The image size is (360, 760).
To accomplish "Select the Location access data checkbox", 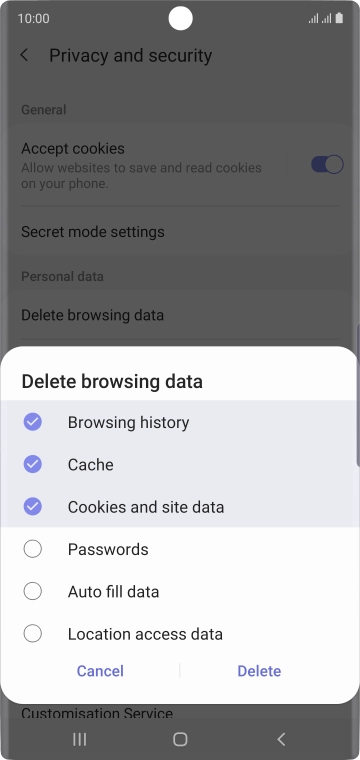I will pos(32,633).
